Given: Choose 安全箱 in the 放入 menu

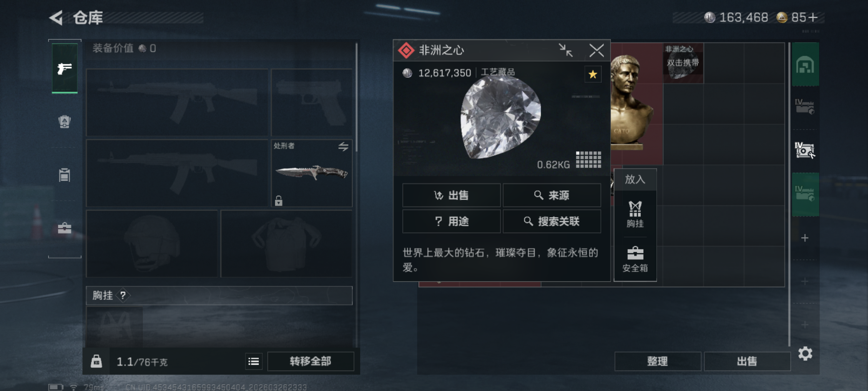Looking at the screenshot, I should point(635,259).
